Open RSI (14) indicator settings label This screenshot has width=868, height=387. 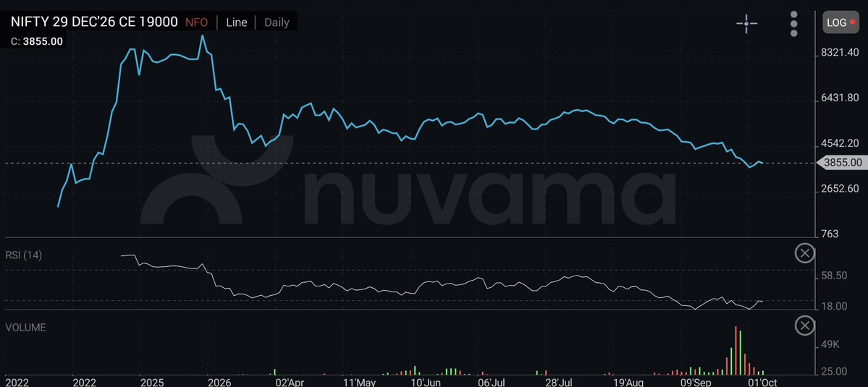pyautogui.click(x=24, y=255)
